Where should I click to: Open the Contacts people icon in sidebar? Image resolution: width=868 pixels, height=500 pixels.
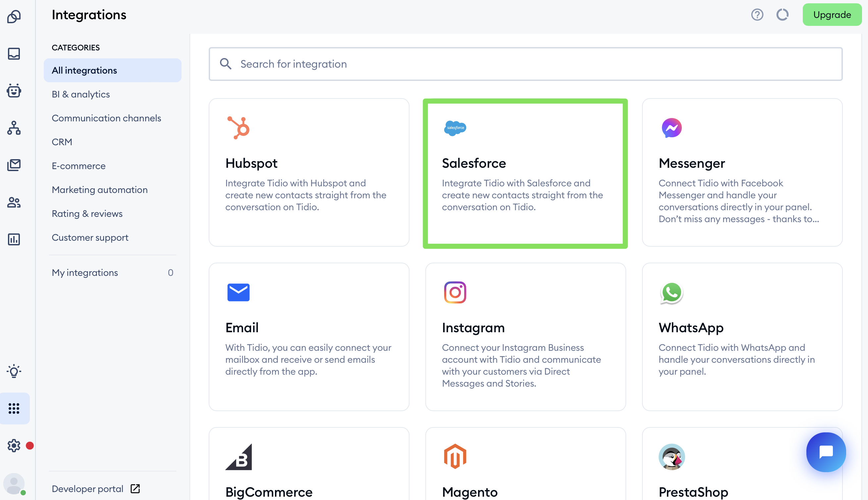14,202
